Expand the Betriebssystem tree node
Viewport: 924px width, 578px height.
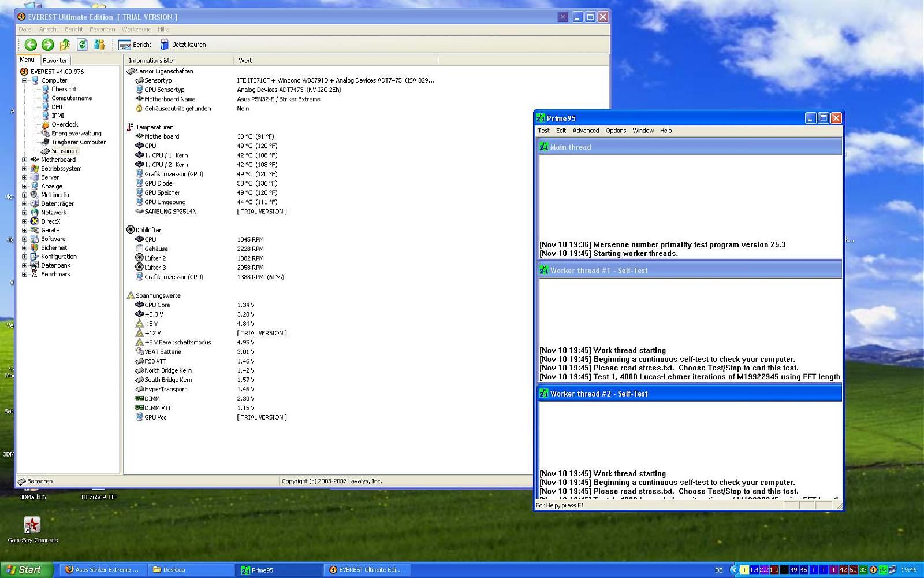24,169
